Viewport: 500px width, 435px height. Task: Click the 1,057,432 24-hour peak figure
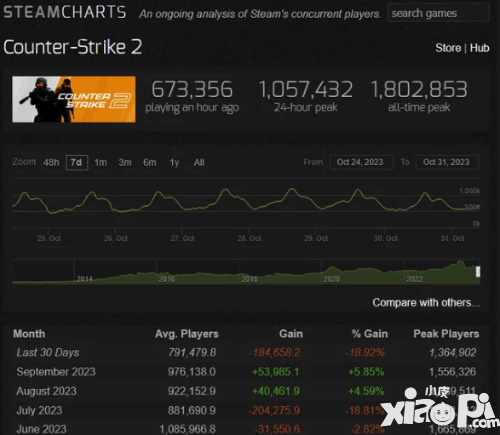click(306, 89)
